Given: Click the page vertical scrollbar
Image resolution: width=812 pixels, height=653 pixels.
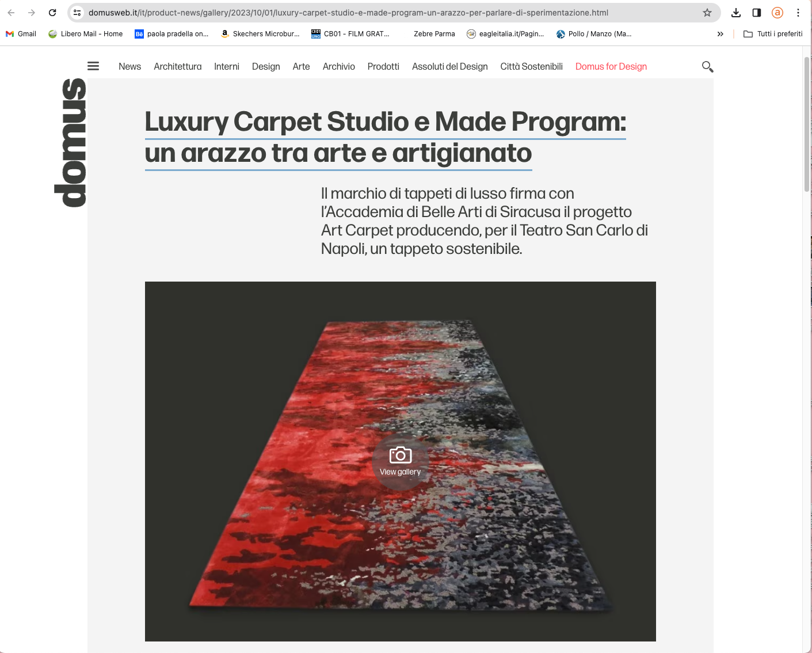Looking at the screenshot, I should [x=807, y=124].
